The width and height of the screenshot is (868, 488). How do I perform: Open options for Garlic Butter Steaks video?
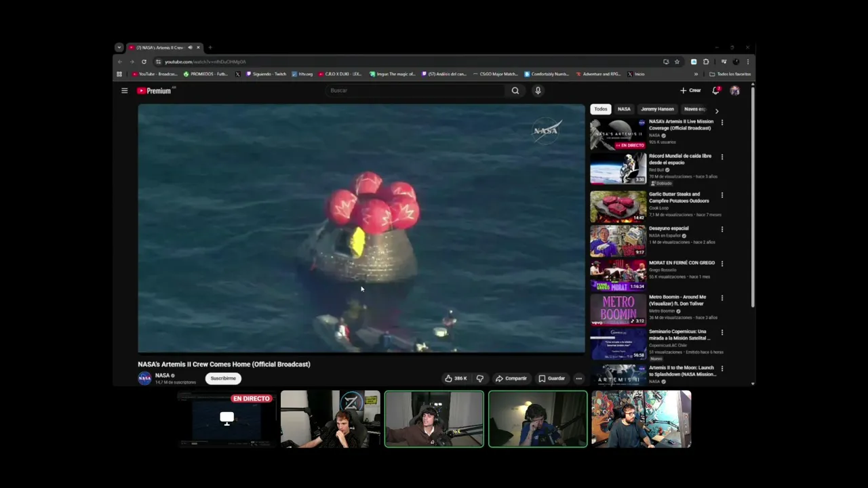click(x=722, y=195)
